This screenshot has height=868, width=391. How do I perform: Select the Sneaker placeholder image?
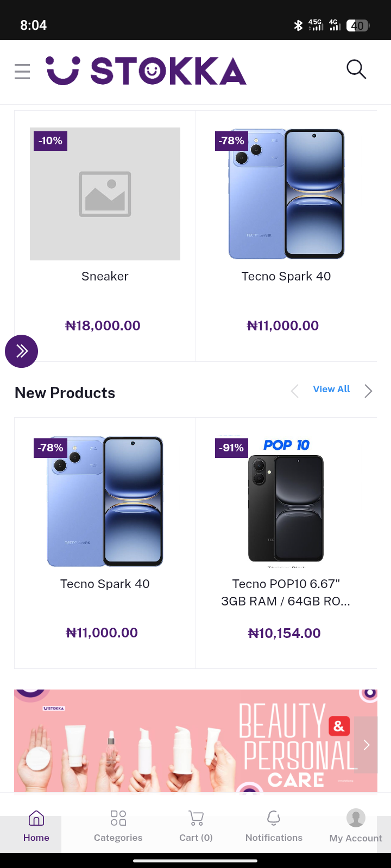click(105, 194)
